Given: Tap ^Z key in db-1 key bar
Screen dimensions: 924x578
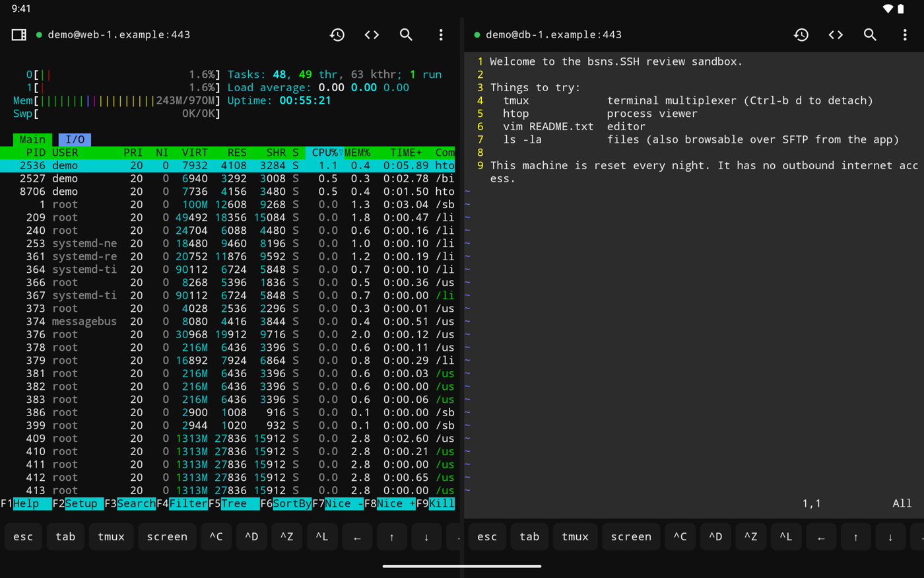Looking at the screenshot, I should click(x=750, y=536).
